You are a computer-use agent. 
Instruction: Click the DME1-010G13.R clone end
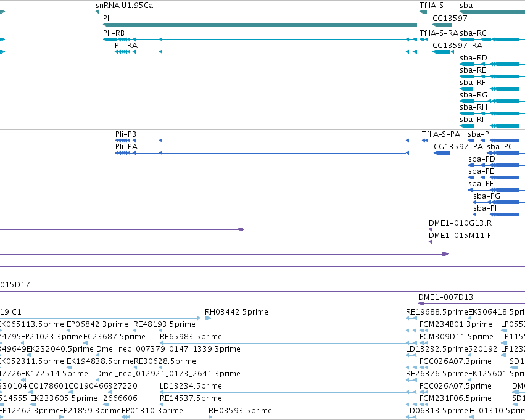(x=430, y=229)
